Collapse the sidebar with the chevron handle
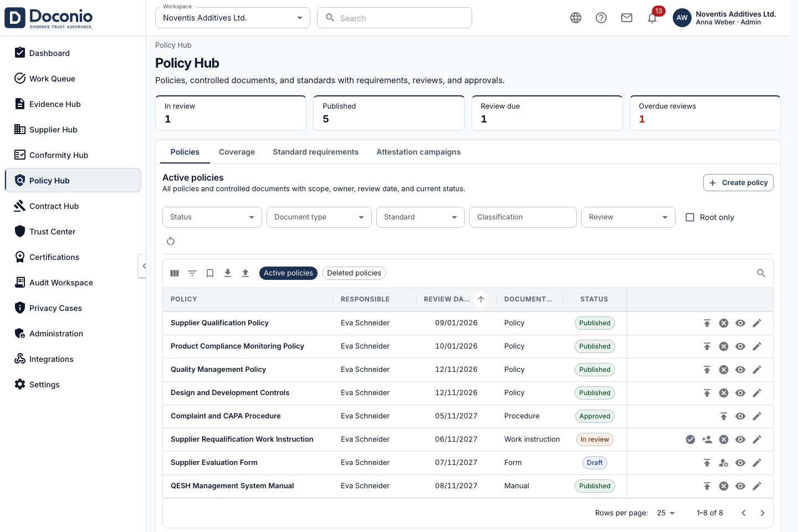Viewport: 798px width, 532px height. [x=142, y=266]
